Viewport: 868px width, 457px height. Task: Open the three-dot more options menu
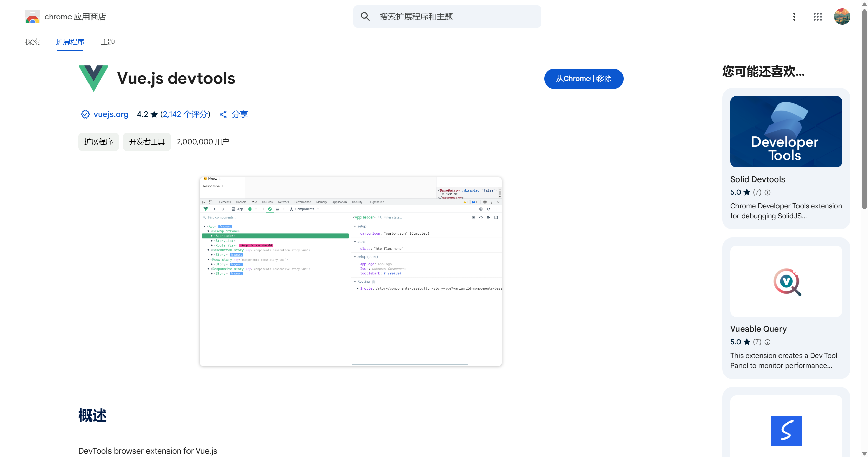click(794, 17)
